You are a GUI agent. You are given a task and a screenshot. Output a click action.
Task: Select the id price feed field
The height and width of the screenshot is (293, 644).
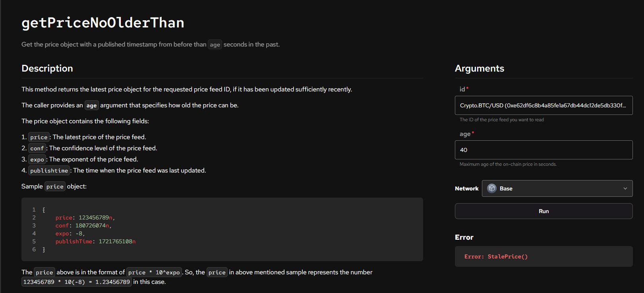543,105
